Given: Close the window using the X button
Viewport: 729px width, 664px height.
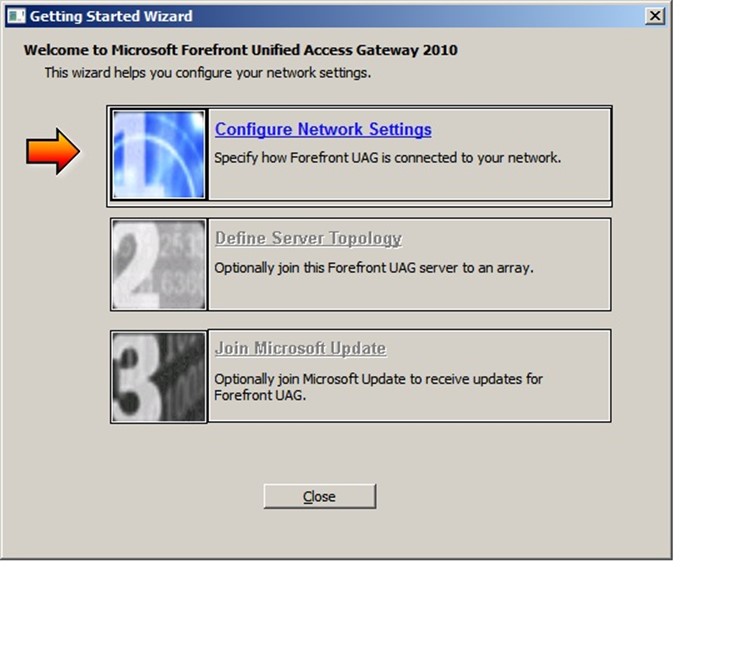Looking at the screenshot, I should tap(655, 16).
